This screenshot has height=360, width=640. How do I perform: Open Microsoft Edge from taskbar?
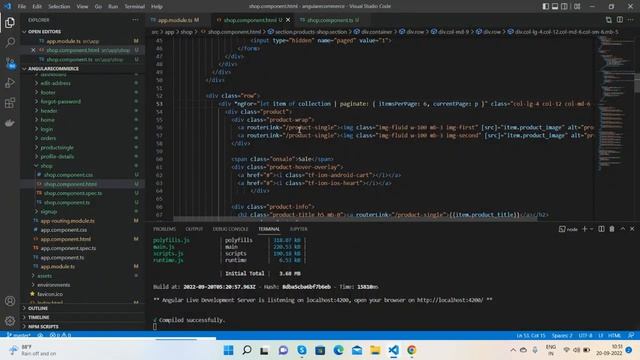(x=338, y=350)
